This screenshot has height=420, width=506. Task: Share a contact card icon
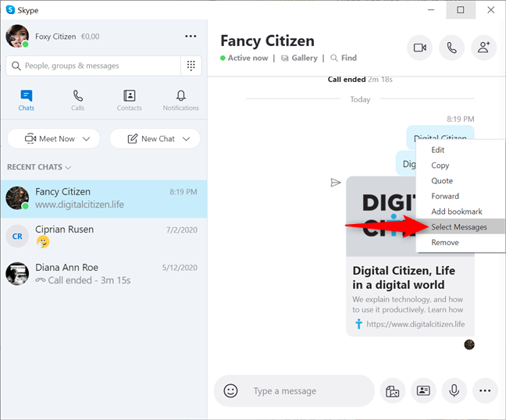pyautogui.click(x=423, y=390)
